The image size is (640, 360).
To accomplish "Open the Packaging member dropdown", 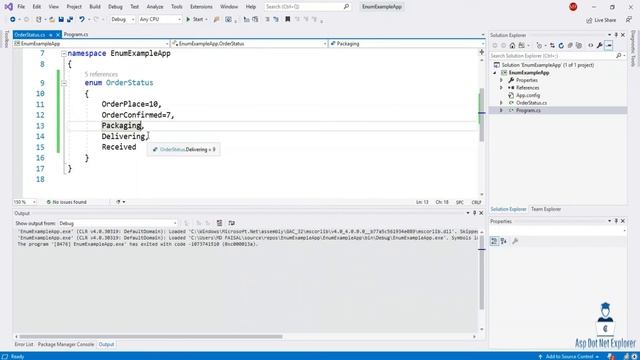I will click(407, 44).
